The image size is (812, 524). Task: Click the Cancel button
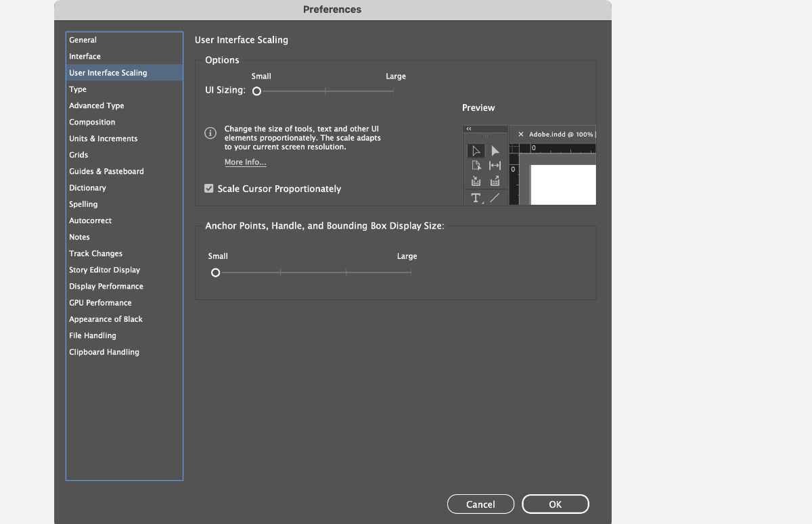click(x=480, y=504)
